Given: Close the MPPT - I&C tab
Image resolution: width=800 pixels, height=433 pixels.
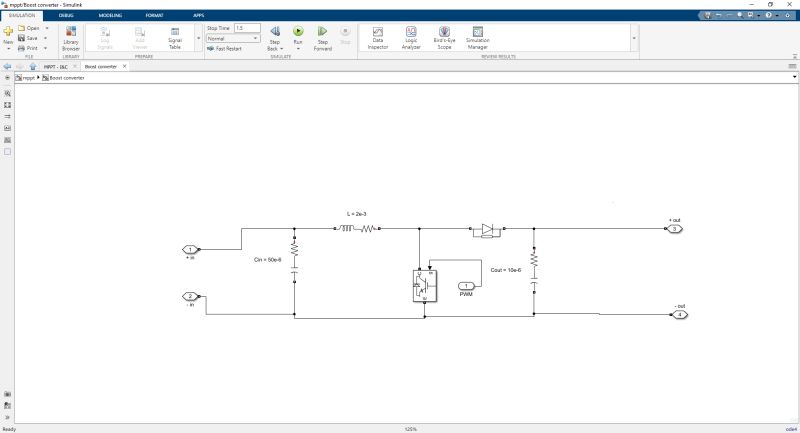Looking at the screenshot, I should [74, 66].
